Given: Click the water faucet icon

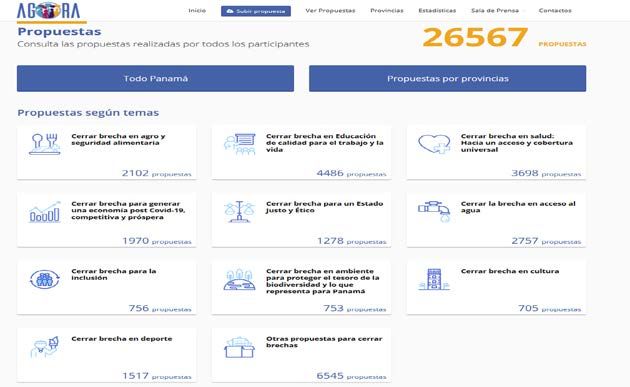Looking at the screenshot, I should tap(434, 212).
